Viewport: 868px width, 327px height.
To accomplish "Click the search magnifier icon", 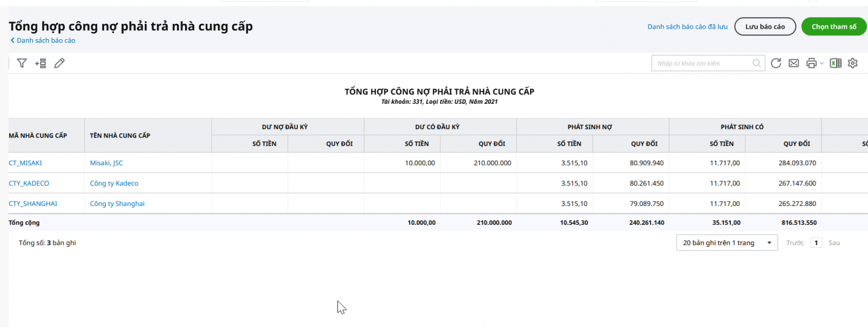I will click(756, 64).
